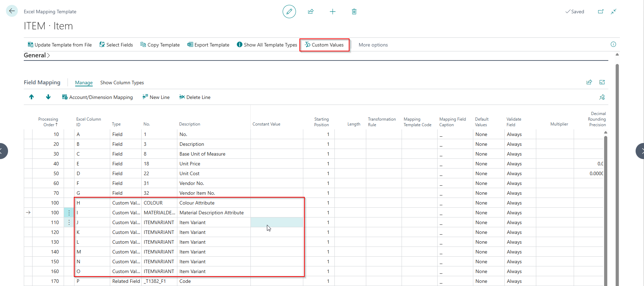Open row menu for column J line
Viewport: 644px width, 286px height.
(x=69, y=222)
